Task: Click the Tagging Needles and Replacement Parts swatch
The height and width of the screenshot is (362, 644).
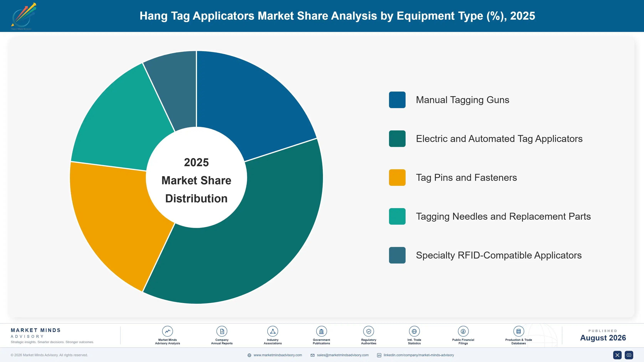Action: [397, 216]
